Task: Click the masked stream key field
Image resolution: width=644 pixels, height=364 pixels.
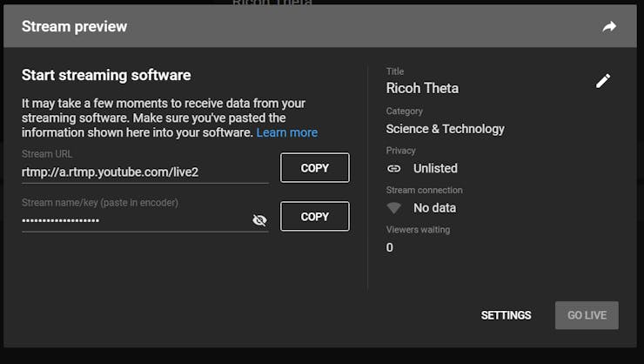Action: pos(131,220)
